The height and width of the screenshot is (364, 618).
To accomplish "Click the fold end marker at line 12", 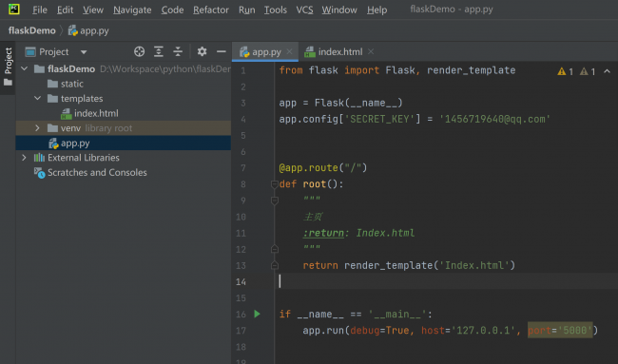I will pyautogui.click(x=275, y=249).
